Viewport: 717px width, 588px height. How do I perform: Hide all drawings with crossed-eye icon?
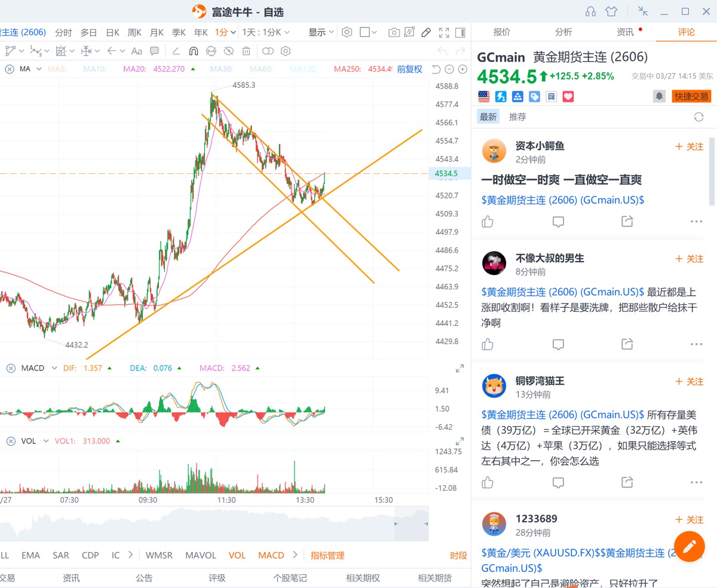228,51
